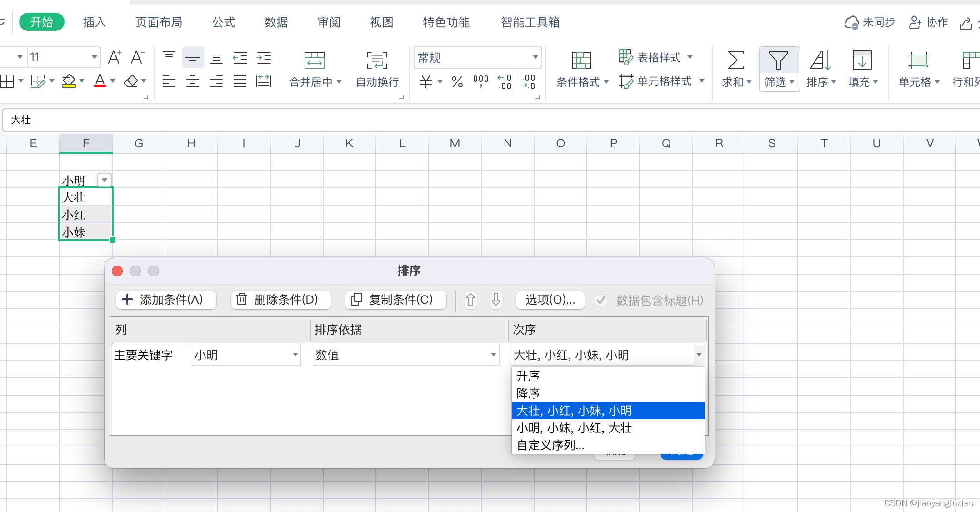
Task: Toggle the 次序 dropdown arrow
Action: 699,355
